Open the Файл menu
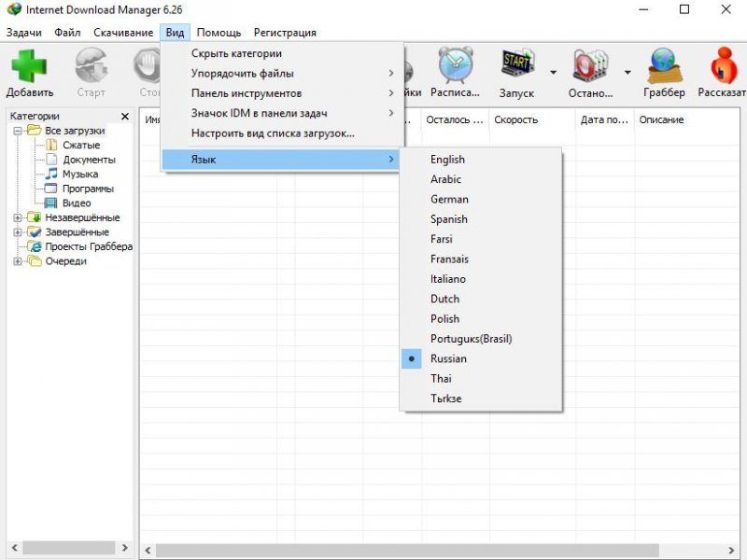The height and width of the screenshot is (560, 747). [67, 33]
